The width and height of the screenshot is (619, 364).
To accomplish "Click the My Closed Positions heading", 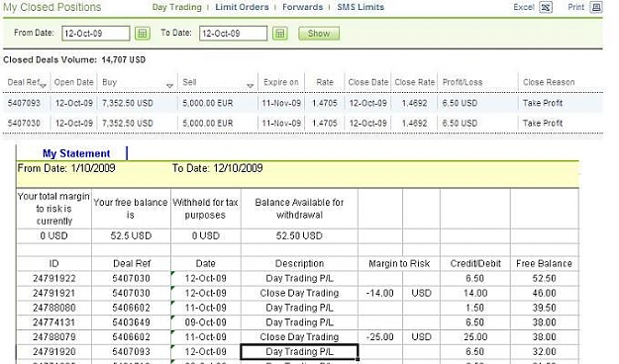I will [x=52, y=7].
